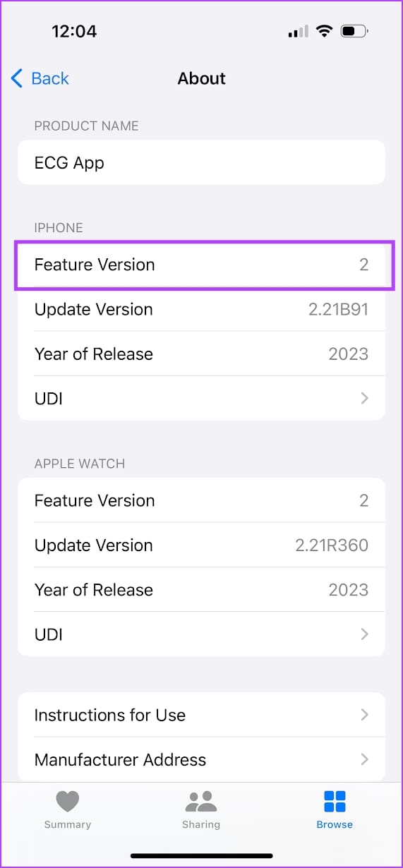Open Manufacturer Address chevron
The width and height of the screenshot is (403, 868).
(364, 759)
